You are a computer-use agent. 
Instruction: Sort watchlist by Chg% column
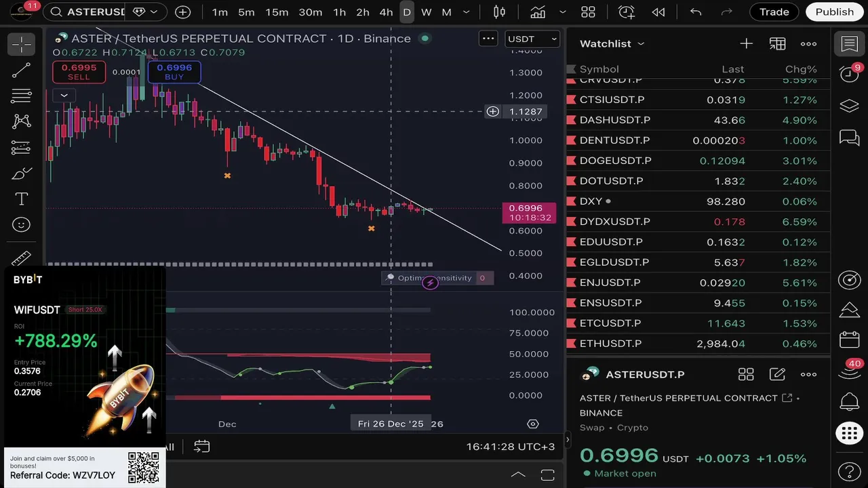tap(801, 69)
